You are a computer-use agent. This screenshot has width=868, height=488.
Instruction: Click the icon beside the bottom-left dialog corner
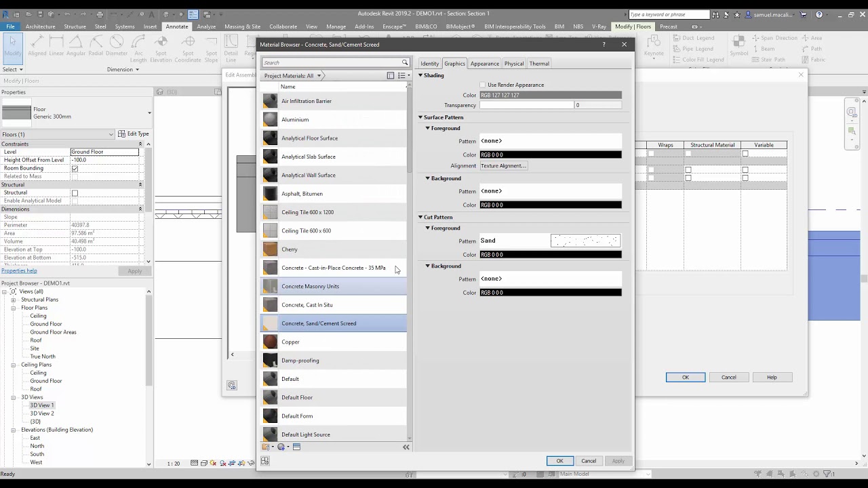(264, 461)
